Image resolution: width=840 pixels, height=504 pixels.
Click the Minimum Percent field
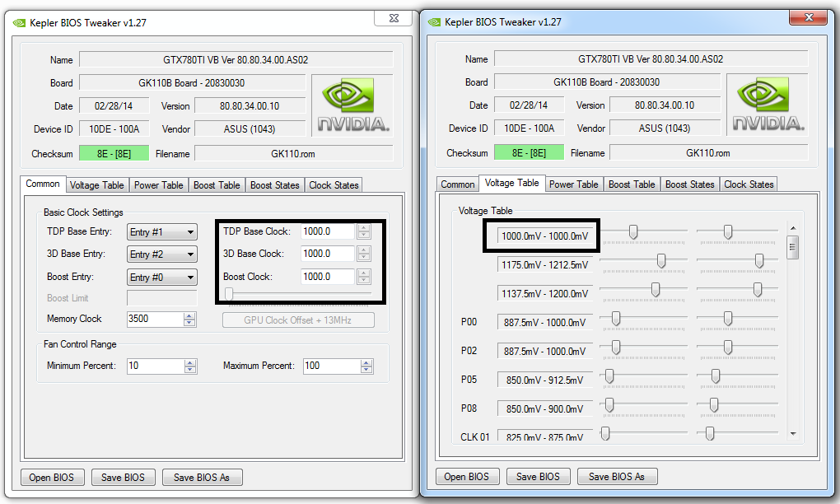156,366
